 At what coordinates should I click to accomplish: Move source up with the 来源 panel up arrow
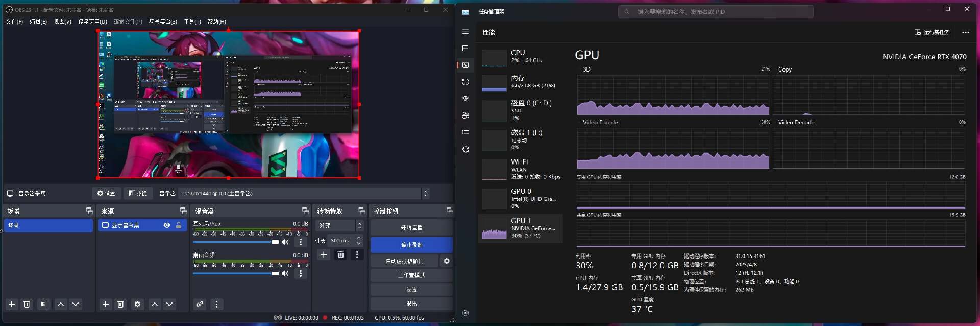click(155, 304)
